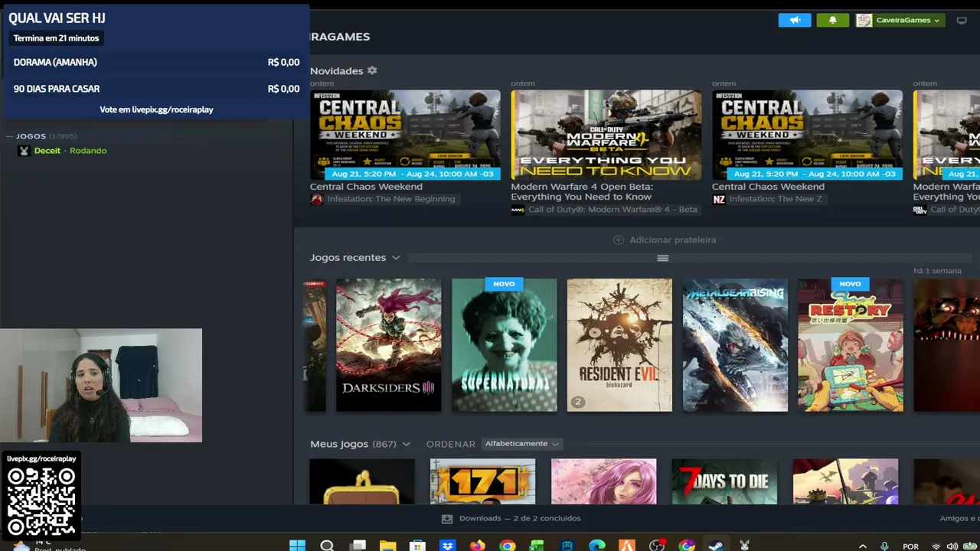The image size is (980, 551).
Task: Open Task View on the taskbar
Action: 358,546
